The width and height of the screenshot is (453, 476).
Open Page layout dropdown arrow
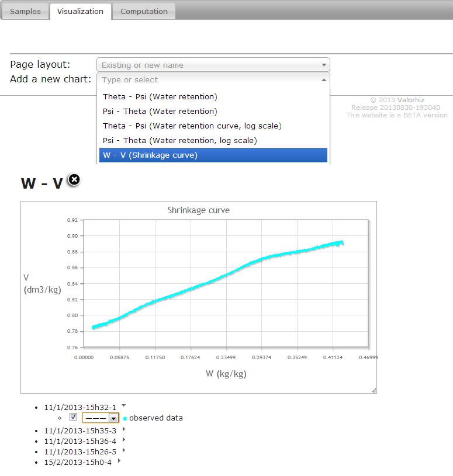tap(324, 65)
